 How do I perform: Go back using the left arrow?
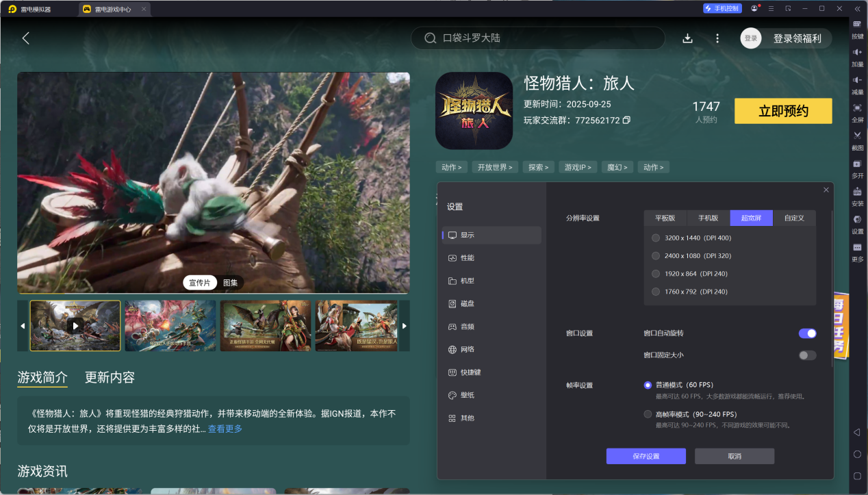point(26,38)
